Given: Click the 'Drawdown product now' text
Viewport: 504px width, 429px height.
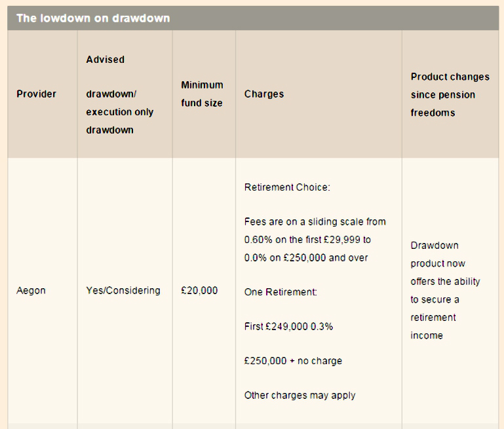Looking at the screenshot, I should (438, 255).
